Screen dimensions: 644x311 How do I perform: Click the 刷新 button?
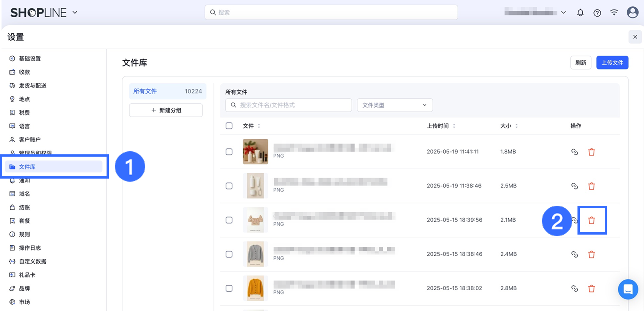pyautogui.click(x=581, y=63)
